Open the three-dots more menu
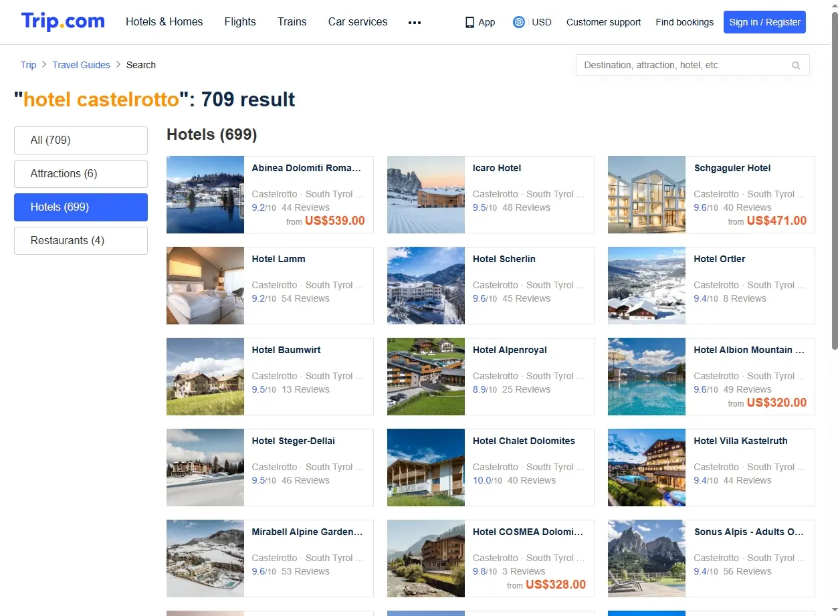The height and width of the screenshot is (616, 840). (x=415, y=22)
